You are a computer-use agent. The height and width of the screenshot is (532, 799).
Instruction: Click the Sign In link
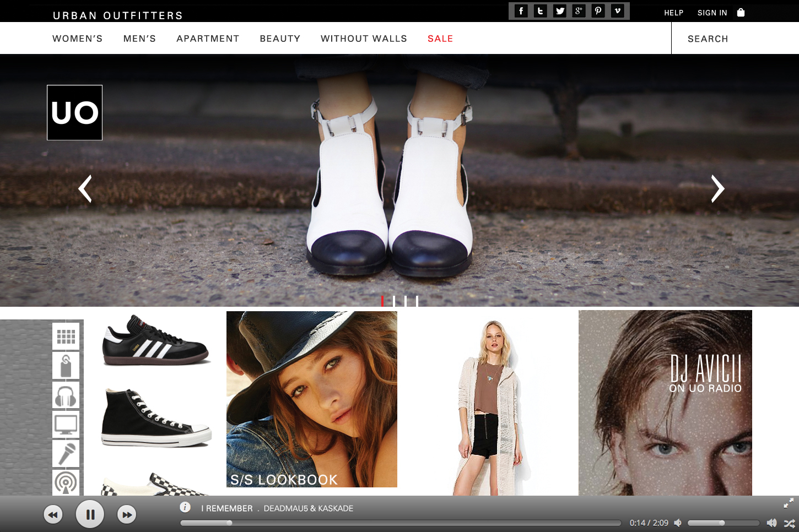click(712, 13)
